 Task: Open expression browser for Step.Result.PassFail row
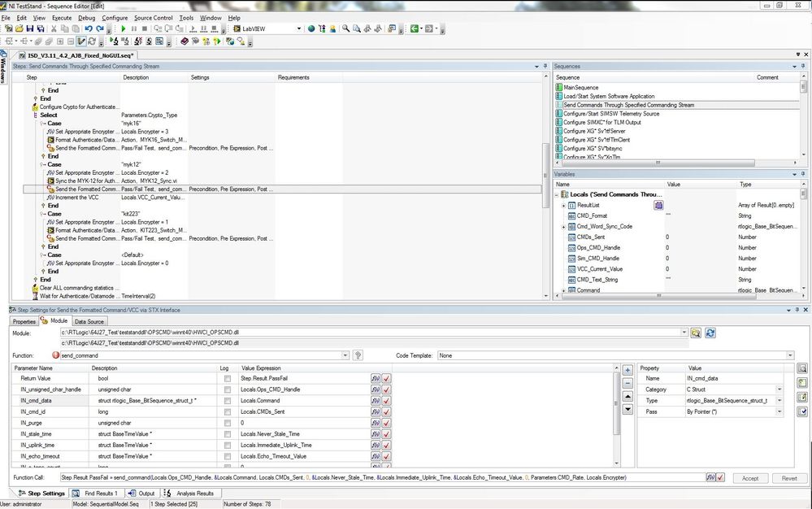(x=376, y=379)
